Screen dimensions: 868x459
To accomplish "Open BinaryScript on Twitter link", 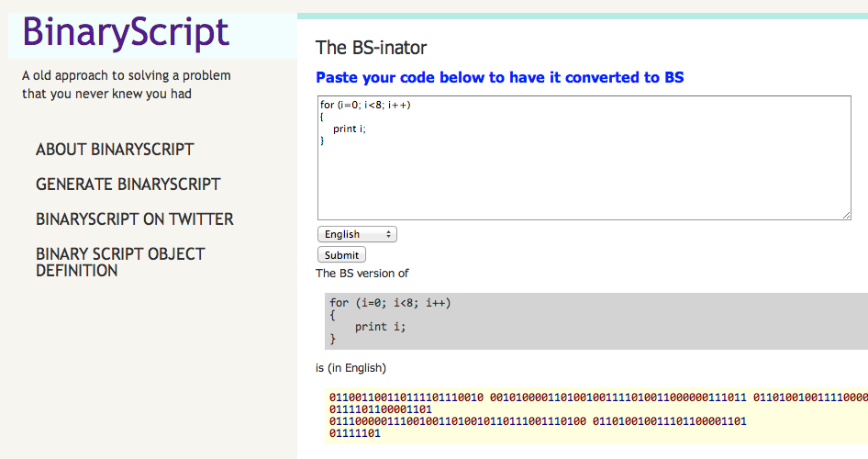I will click(134, 219).
